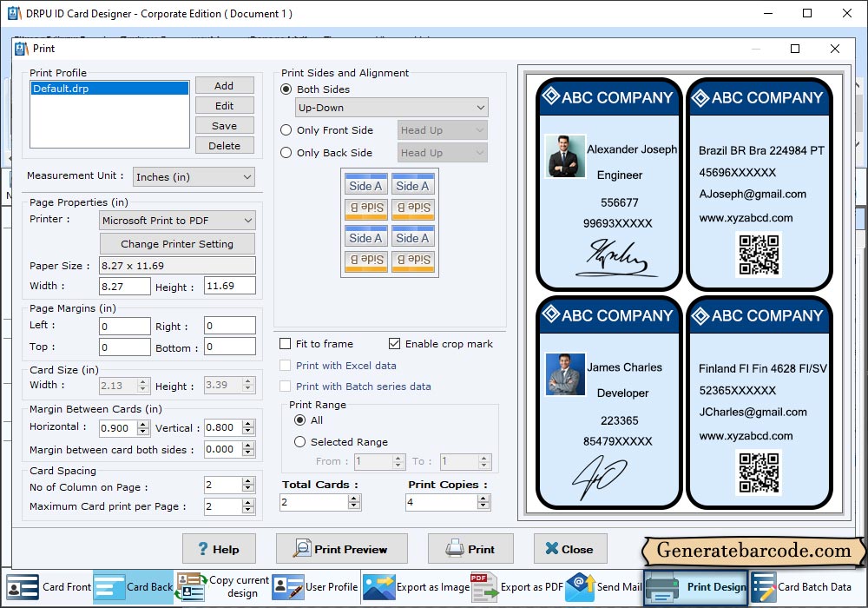Click the Copy current design icon

[x=191, y=587]
